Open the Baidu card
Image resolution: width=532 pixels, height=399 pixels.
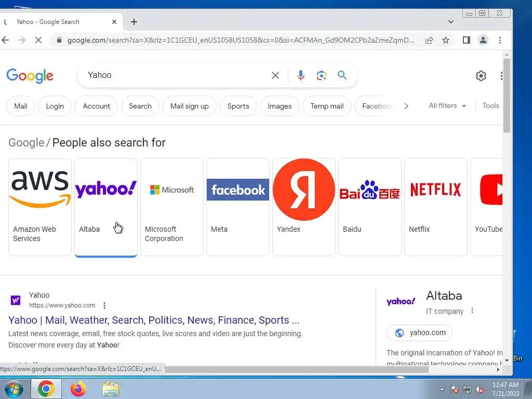[x=370, y=207]
